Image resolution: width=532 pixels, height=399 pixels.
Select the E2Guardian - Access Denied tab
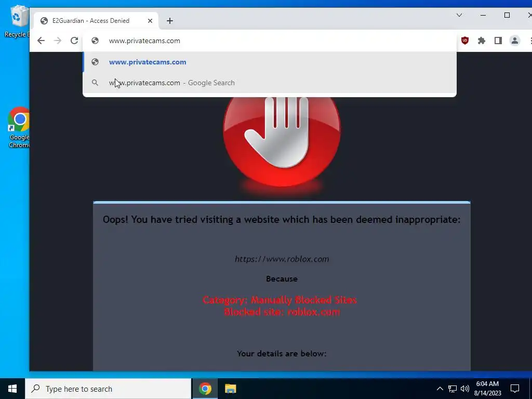(96, 21)
